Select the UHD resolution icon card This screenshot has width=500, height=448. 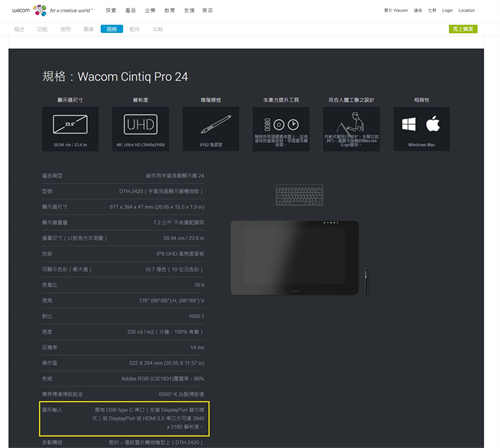tap(140, 129)
